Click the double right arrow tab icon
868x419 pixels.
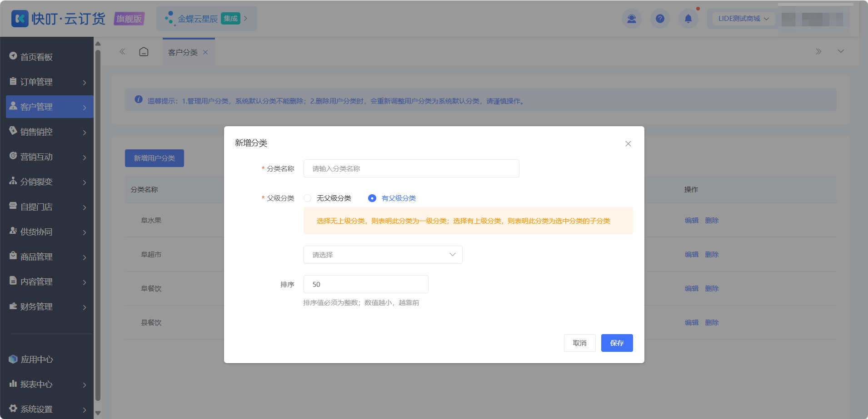(x=818, y=51)
